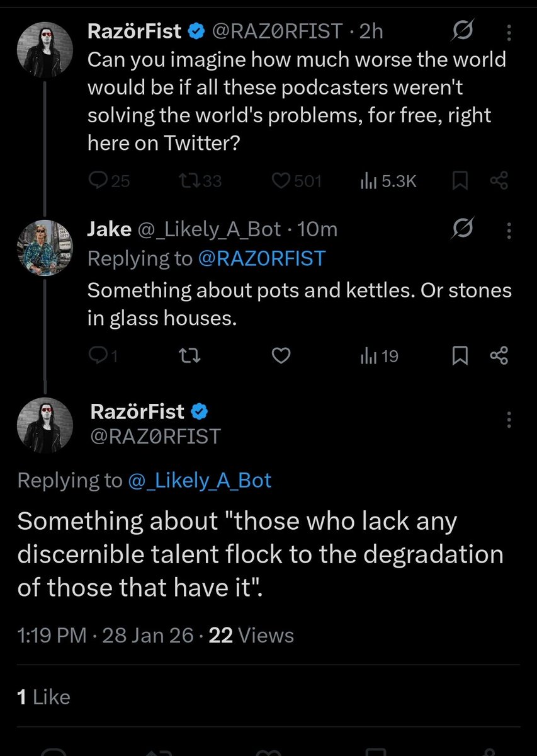Like Jake's reply tweet
Viewport: 537px width, 756px height.
point(281,357)
